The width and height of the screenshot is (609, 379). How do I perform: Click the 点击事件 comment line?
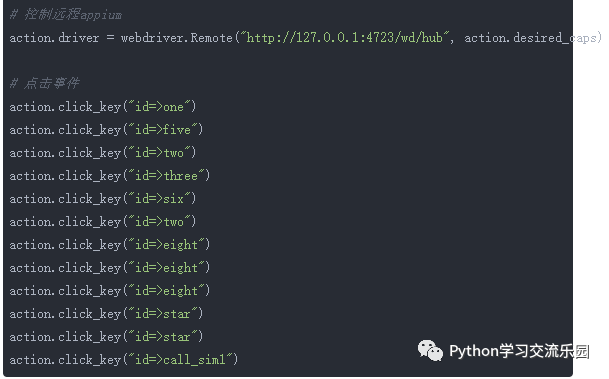[44, 83]
